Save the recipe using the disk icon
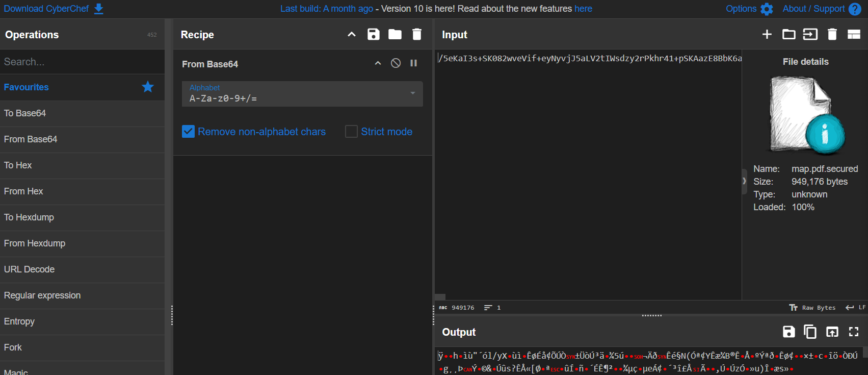 (x=374, y=34)
